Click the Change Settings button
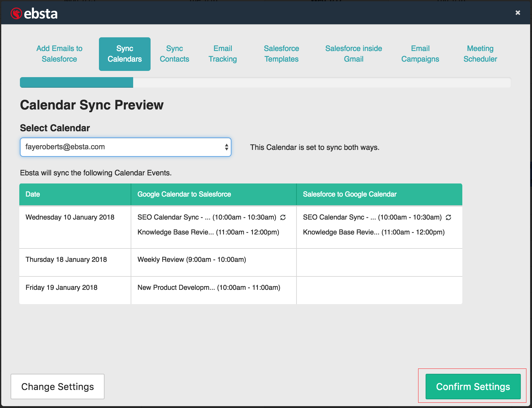Image resolution: width=532 pixels, height=408 pixels. click(58, 387)
